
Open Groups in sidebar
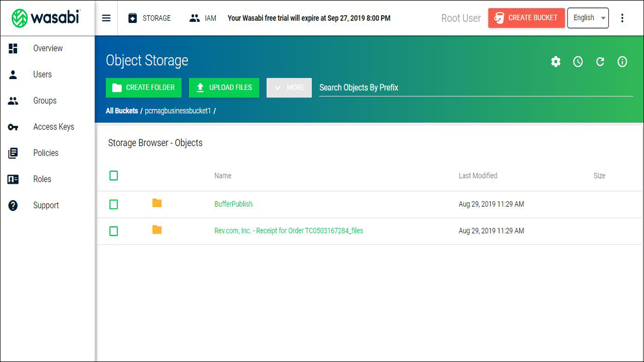coord(45,101)
